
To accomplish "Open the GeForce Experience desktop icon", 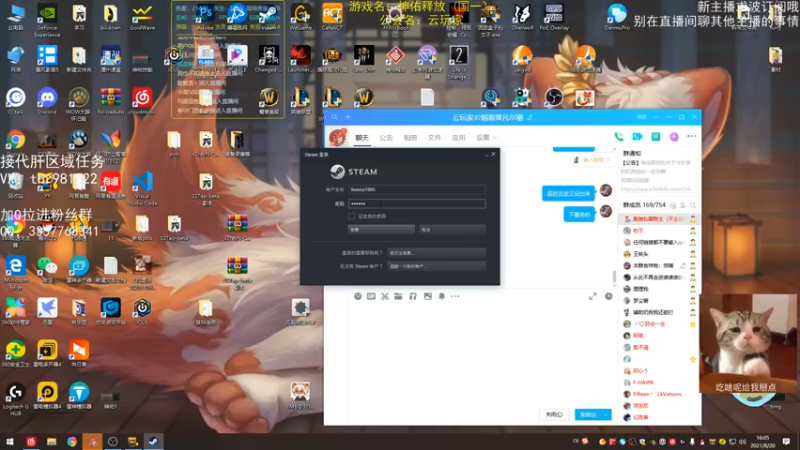I will (x=47, y=20).
